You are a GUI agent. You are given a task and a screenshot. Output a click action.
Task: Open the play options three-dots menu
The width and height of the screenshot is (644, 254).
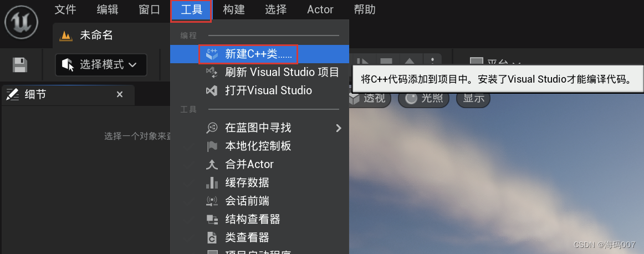[x=432, y=61]
